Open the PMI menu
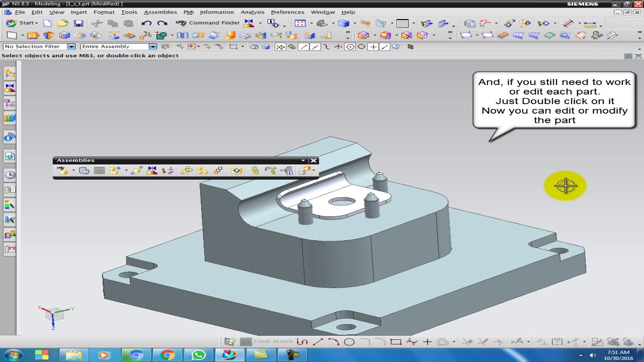This screenshot has width=644, height=362. (x=188, y=12)
